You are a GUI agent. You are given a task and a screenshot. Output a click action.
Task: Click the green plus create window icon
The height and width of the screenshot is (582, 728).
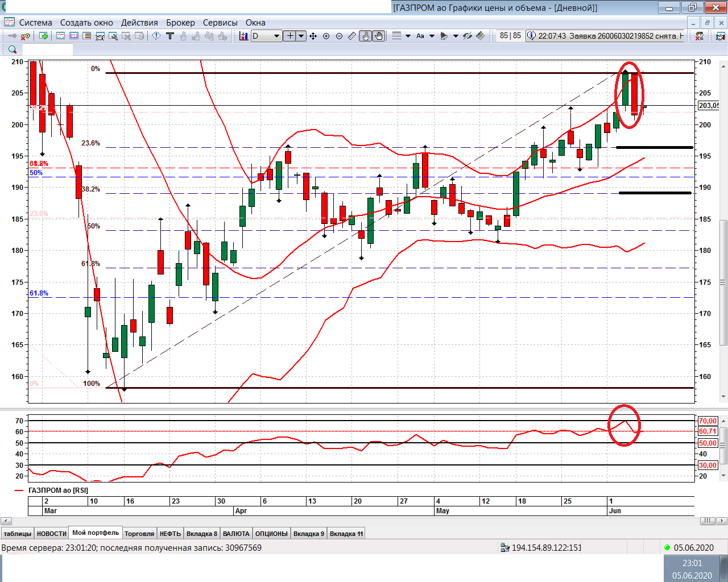tap(44, 36)
